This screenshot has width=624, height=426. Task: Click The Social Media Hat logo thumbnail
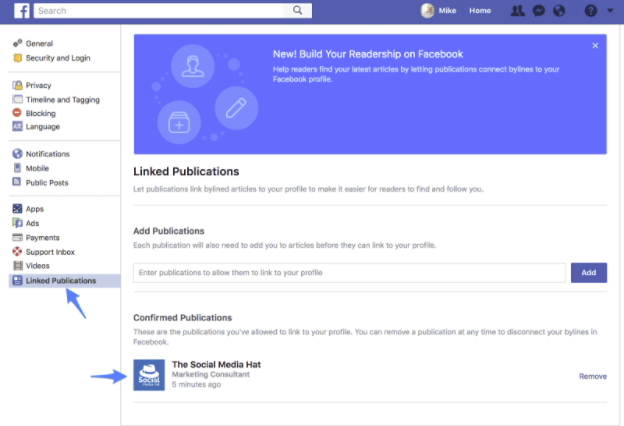(x=149, y=375)
